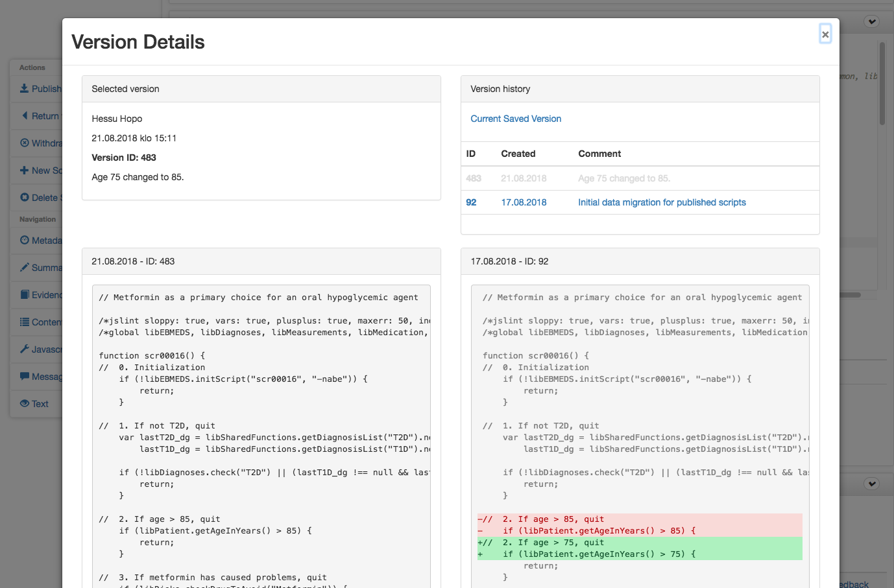Click the Javascript wrench icon
Image resolution: width=894 pixels, height=588 pixels.
tap(25, 349)
